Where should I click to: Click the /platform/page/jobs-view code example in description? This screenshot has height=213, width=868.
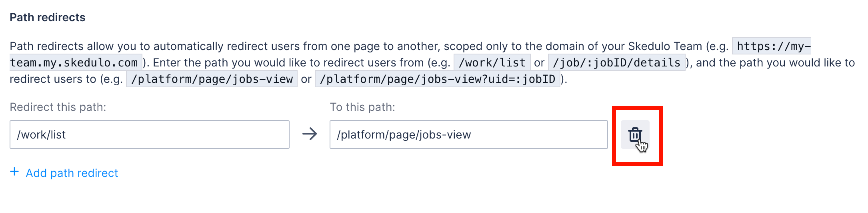212,79
